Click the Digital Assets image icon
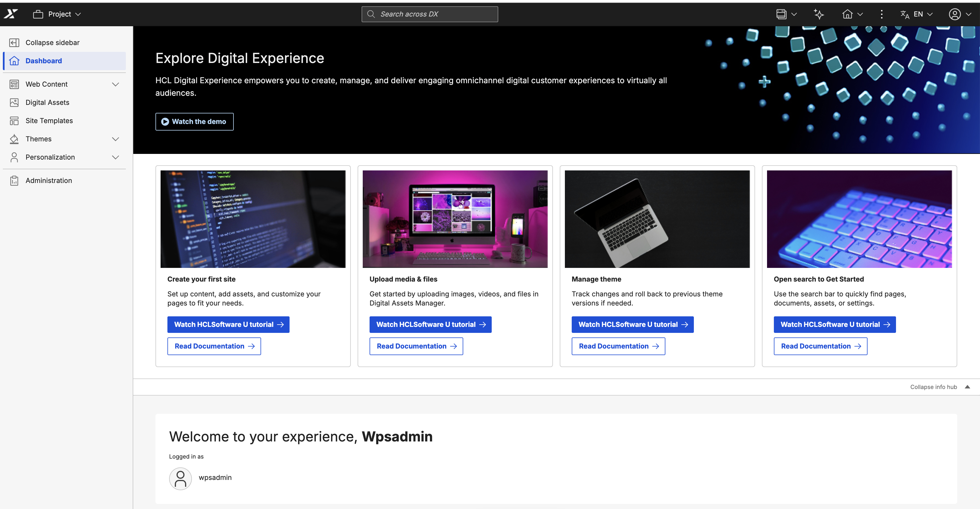 tap(14, 102)
